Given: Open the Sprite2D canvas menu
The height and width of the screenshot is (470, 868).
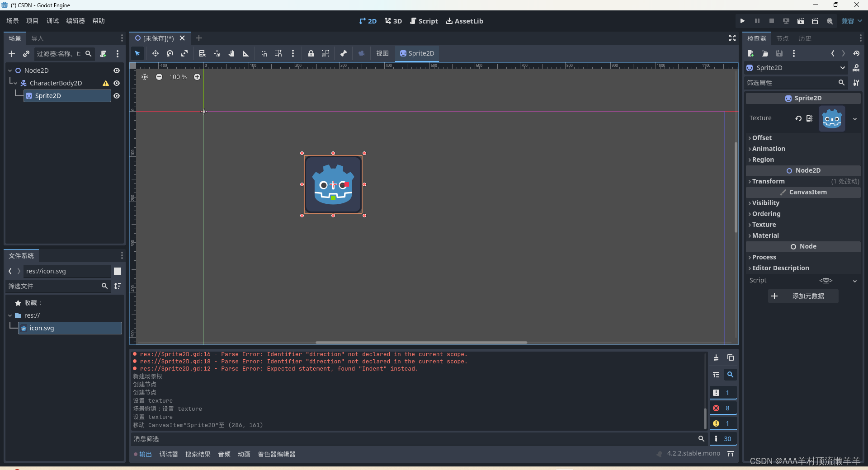Looking at the screenshot, I should click(x=417, y=53).
